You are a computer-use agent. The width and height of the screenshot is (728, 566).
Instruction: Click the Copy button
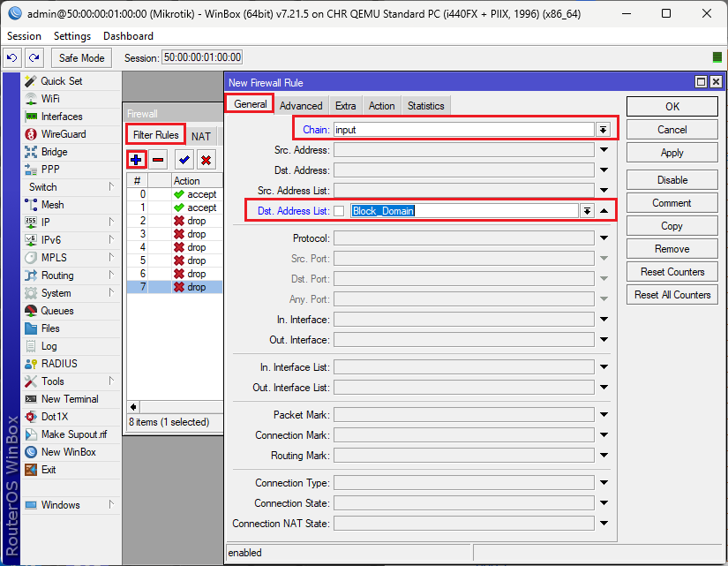(x=672, y=226)
